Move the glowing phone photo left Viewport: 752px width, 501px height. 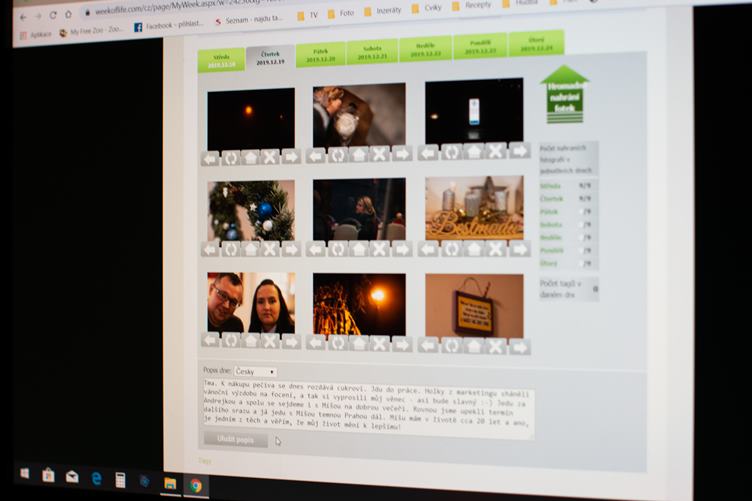[428, 152]
